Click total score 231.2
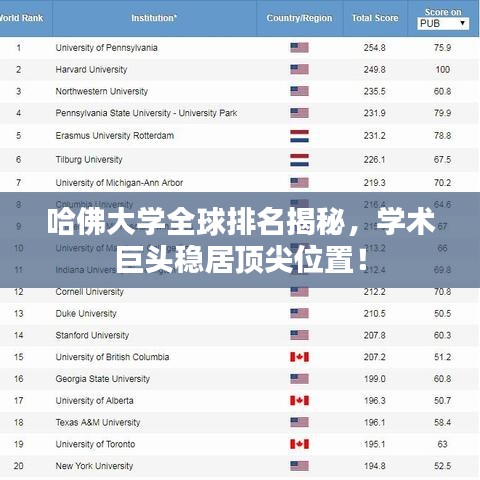 375,136
